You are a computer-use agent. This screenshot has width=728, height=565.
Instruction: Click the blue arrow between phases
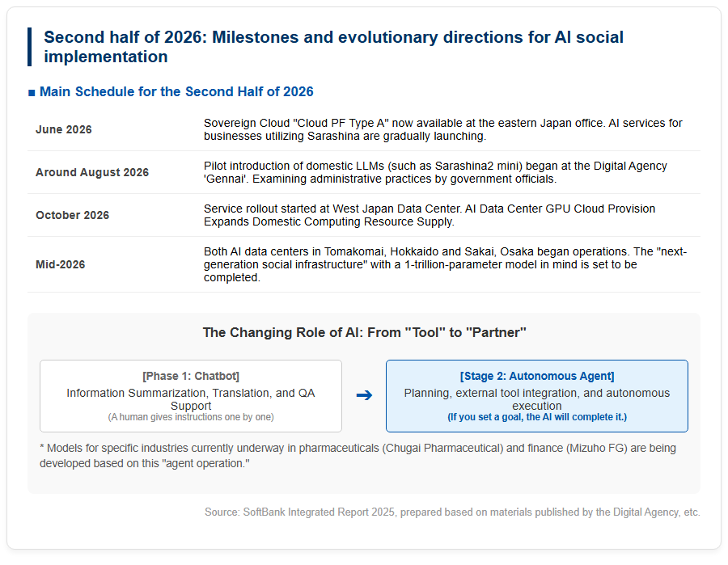pyautogui.click(x=365, y=395)
